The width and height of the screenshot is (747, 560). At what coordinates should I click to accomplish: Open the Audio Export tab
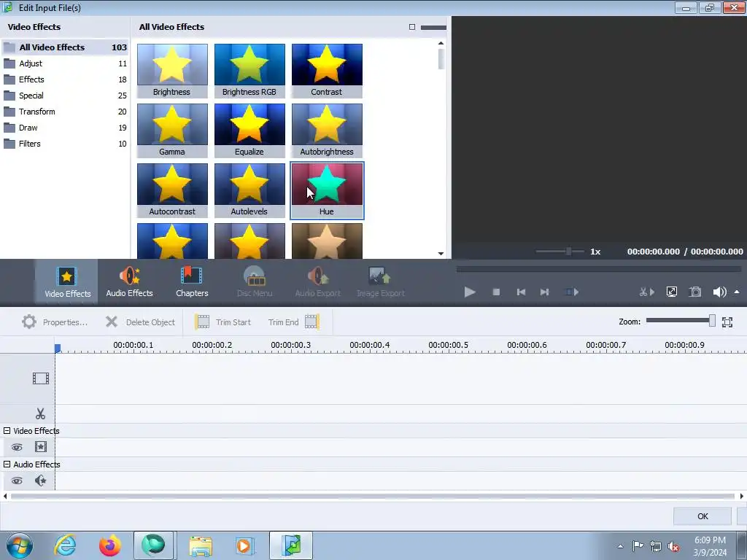(x=318, y=282)
